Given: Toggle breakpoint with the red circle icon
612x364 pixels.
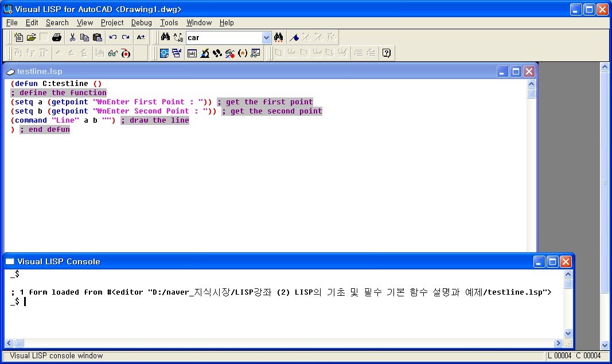Looking at the screenshot, I should [x=126, y=53].
